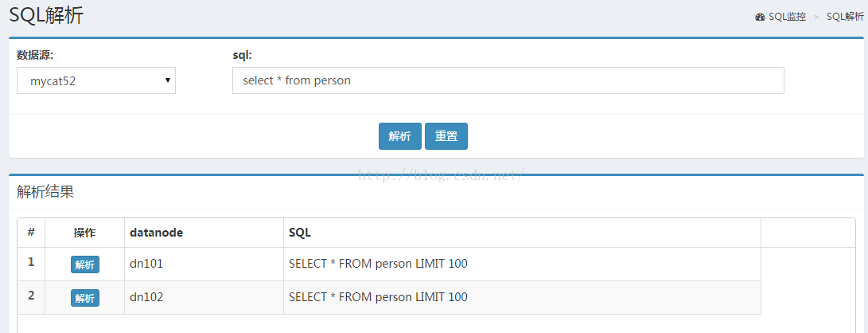Open the SQL监控 breadcrumb link
868x333 pixels.
pyautogui.click(x=787, y=17)
